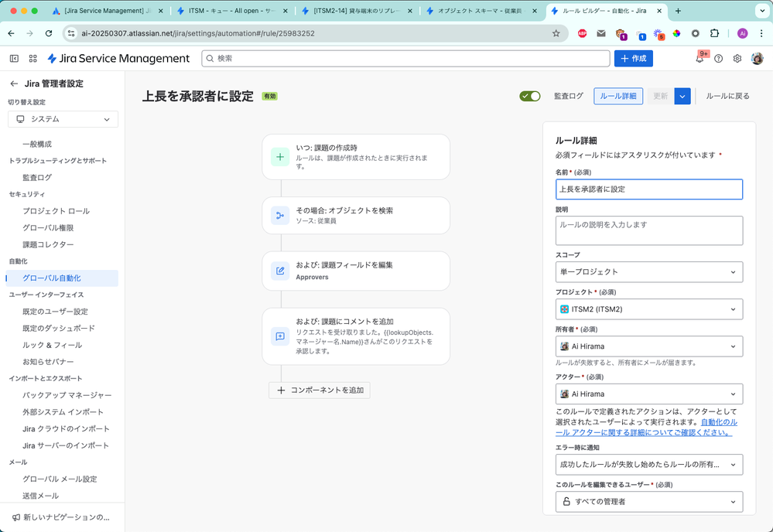Expand the 更新 button chevron
This screenshot has height=532, width=773.
click(x=682, y=96)
